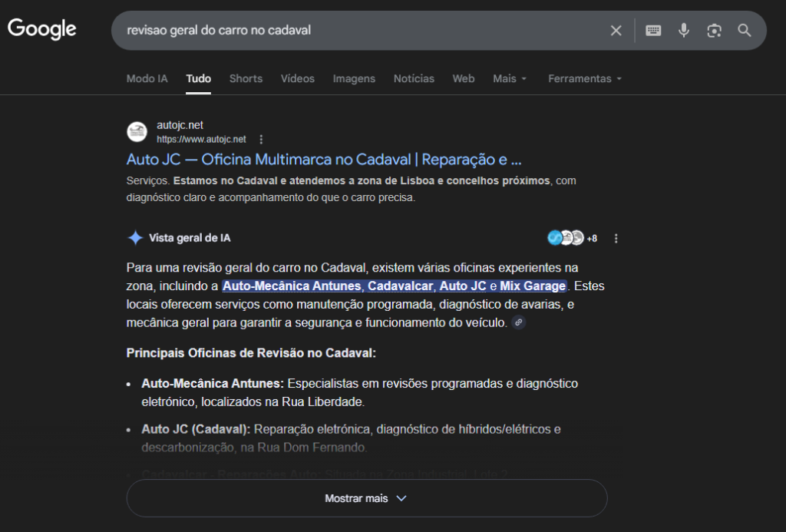Open the on-screen keyboard icon
Screen dimensions: 786x532
click(652, 31)
